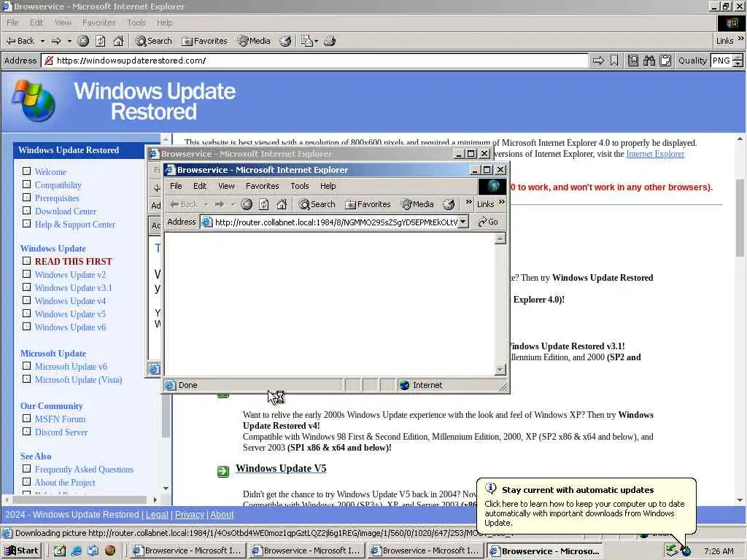
Task: Check the READ THIS FIRST box
Action: (27, 261)
